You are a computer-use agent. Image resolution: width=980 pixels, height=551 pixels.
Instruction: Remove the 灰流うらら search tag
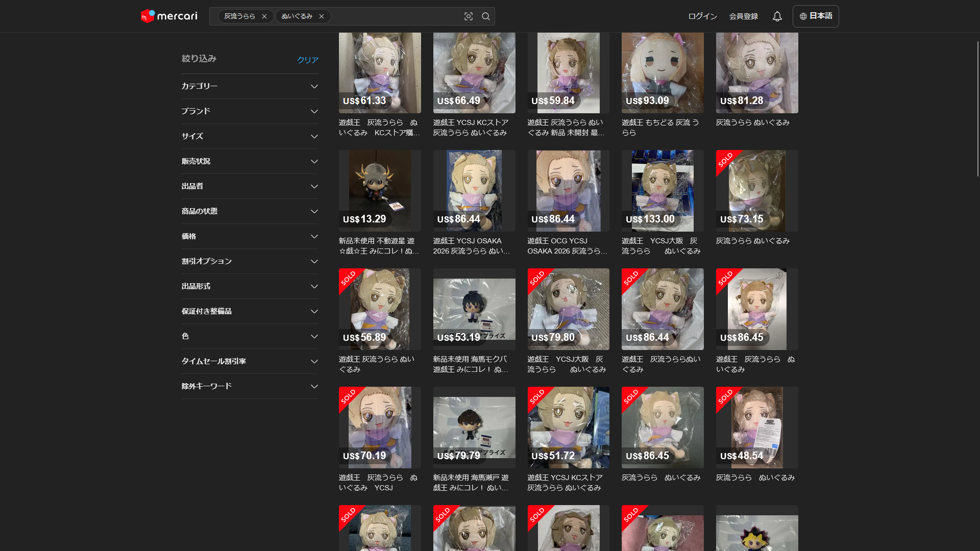coord(264,16)
